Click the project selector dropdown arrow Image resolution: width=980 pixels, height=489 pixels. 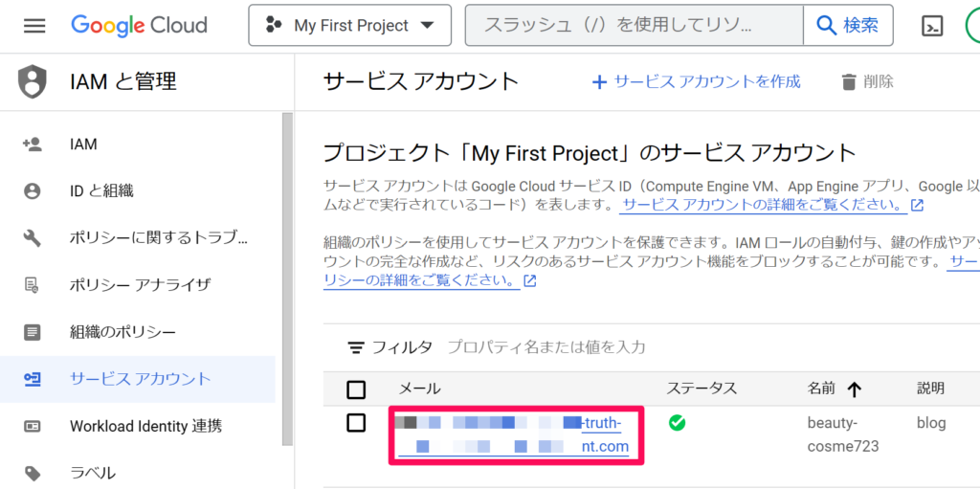(x=428, y=26)
